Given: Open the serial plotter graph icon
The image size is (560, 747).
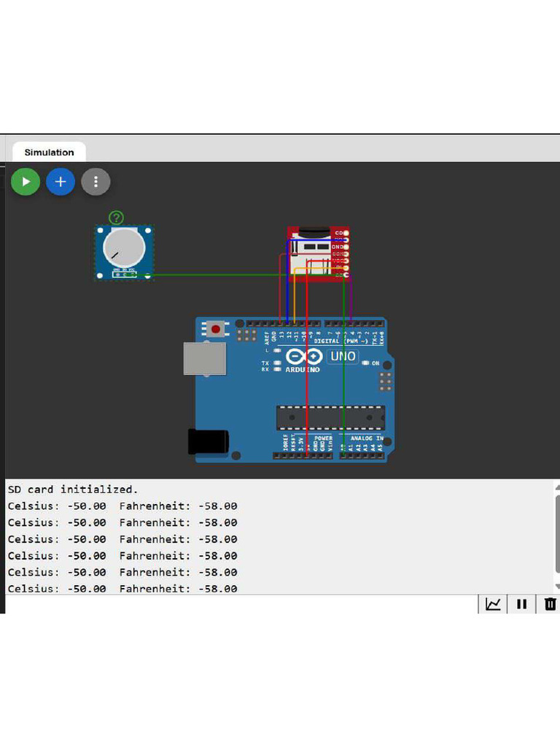Looking at the screenshot, I should [493, 604].
